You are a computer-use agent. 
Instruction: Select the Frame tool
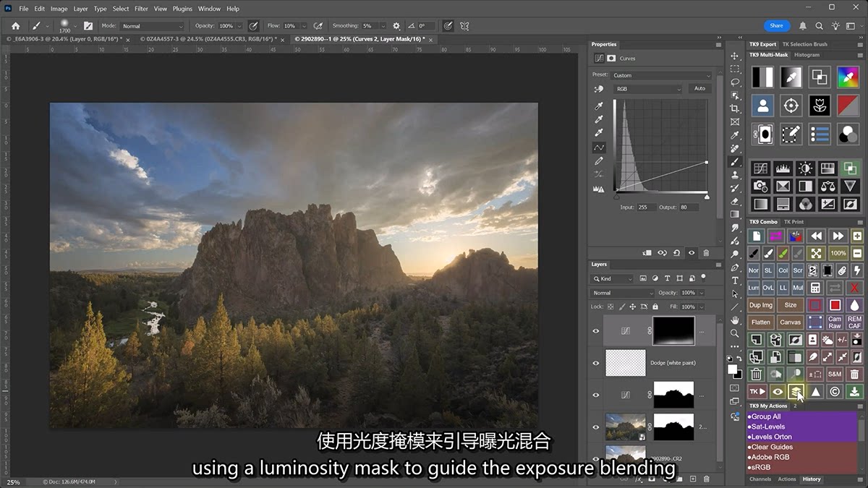[x=735, y=121]
